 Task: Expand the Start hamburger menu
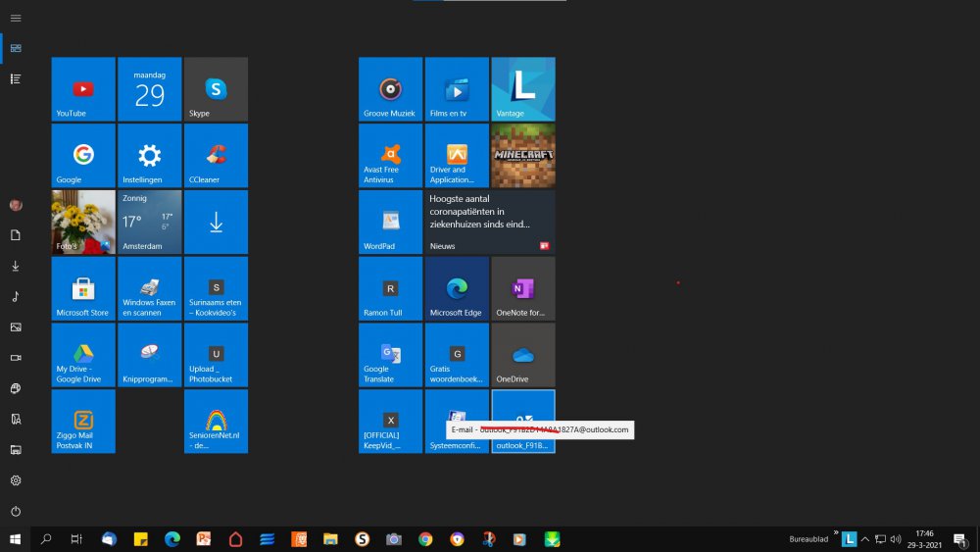[x=16, y=18]
